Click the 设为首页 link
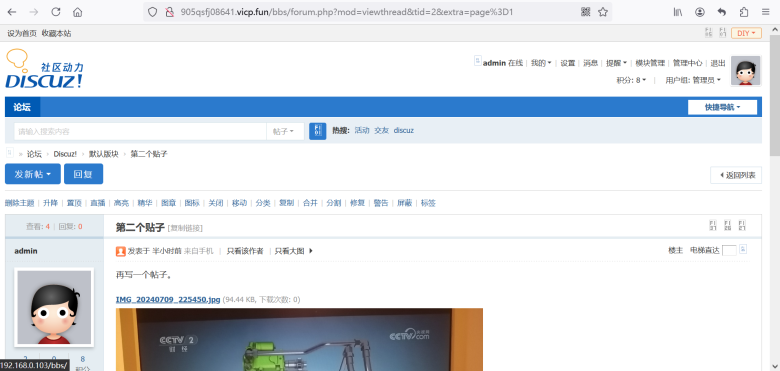 coord(22,33)
